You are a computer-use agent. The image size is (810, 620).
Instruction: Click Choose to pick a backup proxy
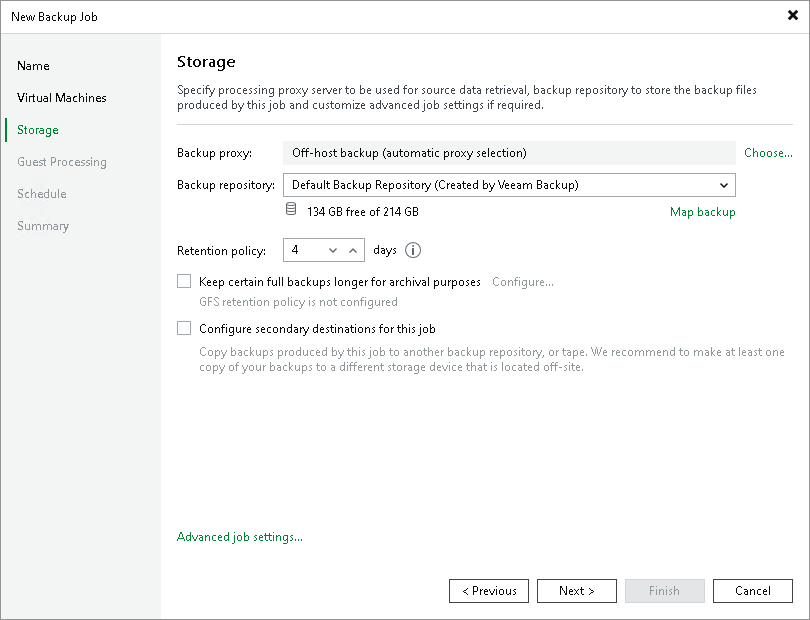[768, 152]
